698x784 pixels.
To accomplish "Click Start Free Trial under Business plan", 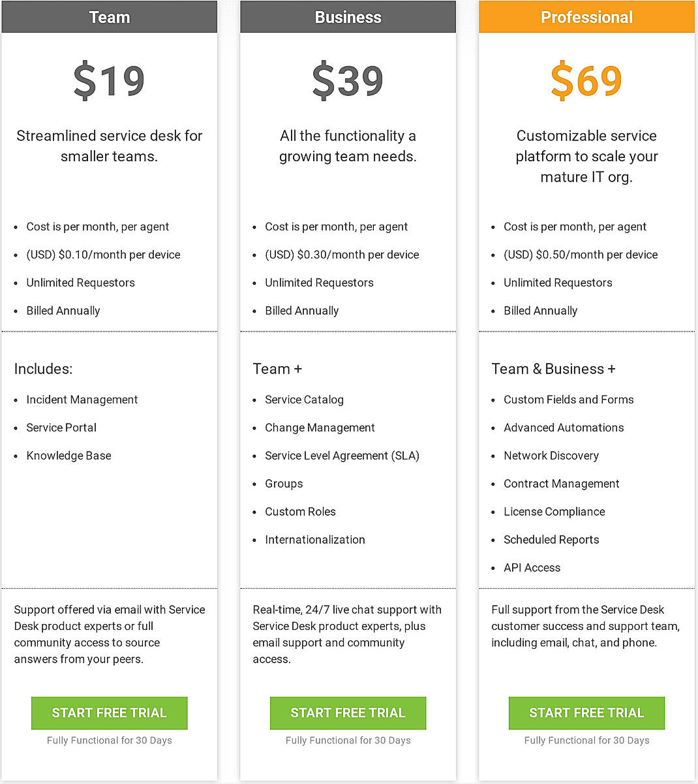I will point(348,713).
